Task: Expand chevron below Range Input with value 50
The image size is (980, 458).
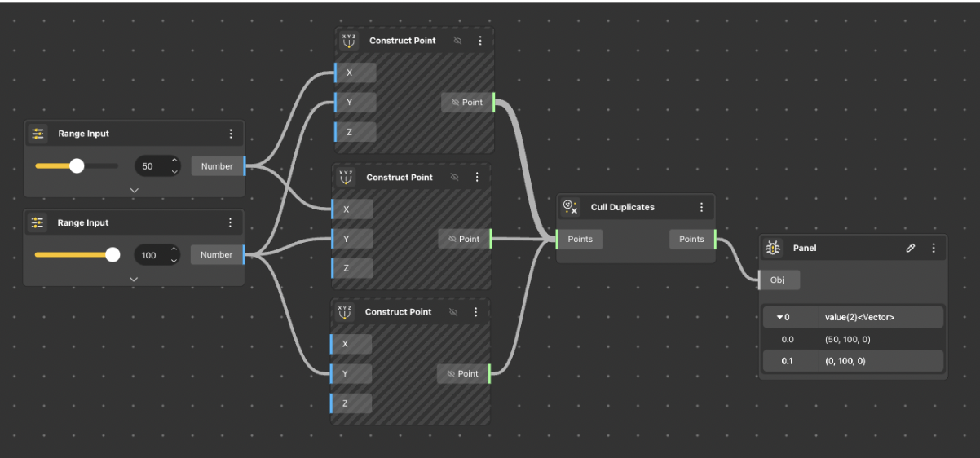Action: [x=135, y=190]
